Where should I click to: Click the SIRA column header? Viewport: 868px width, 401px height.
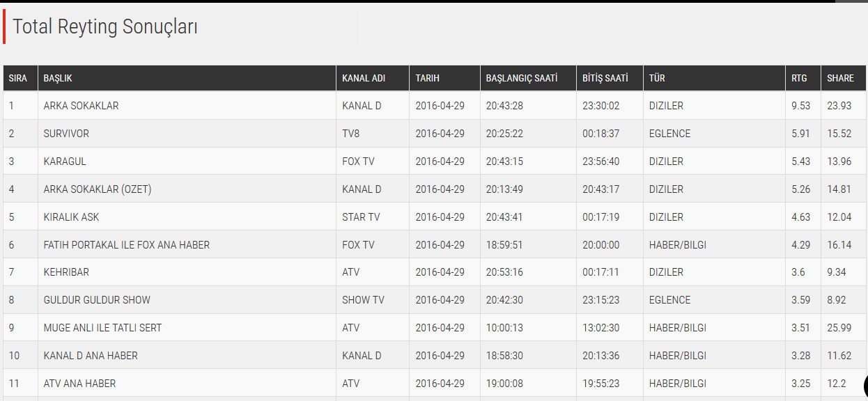tap(18, 78)
